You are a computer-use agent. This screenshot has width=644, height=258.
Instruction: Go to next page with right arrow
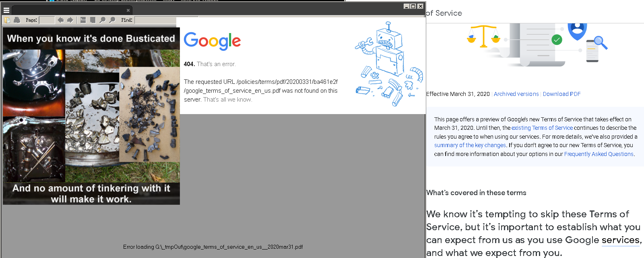click(x=70, y=20)
